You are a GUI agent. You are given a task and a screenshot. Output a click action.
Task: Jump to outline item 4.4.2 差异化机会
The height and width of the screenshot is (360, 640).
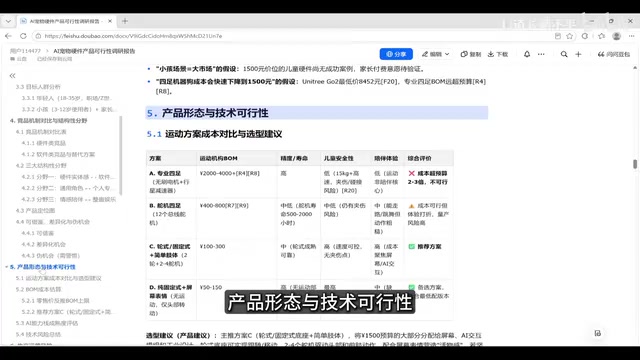tap(43, 244)
